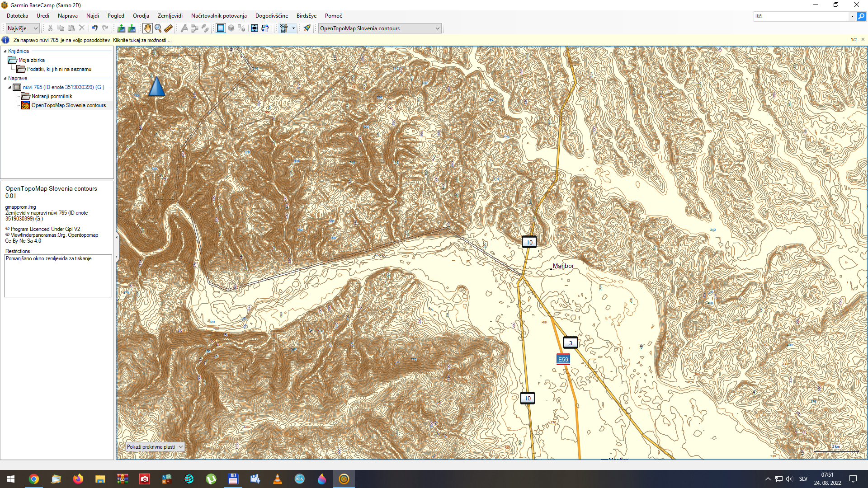Open the Najvišje detail level dropdown

pyautogui.click(x=23, y=28)
